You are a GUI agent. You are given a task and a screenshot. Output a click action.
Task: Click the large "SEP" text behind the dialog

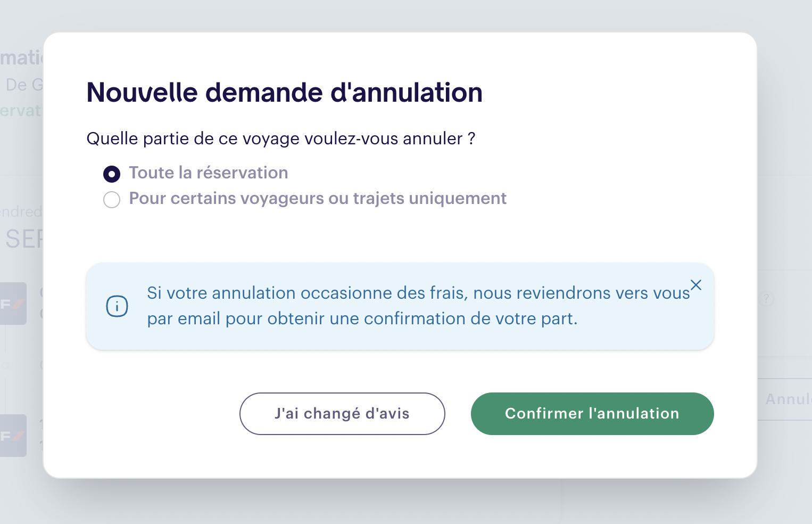click(23, 240)
